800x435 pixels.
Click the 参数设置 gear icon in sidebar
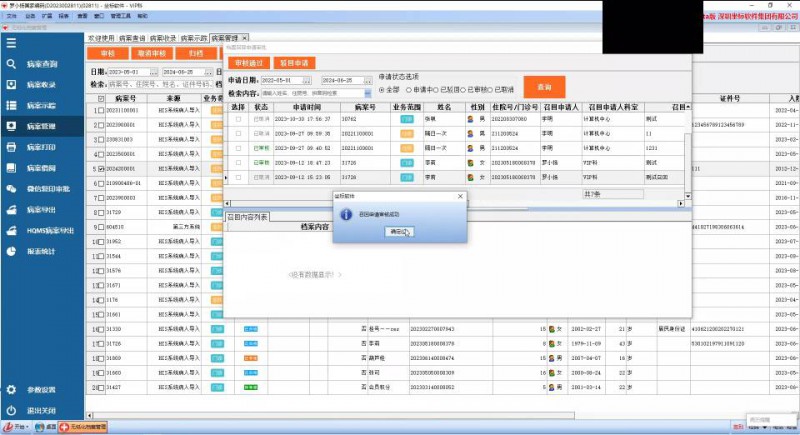coord(10,390)
